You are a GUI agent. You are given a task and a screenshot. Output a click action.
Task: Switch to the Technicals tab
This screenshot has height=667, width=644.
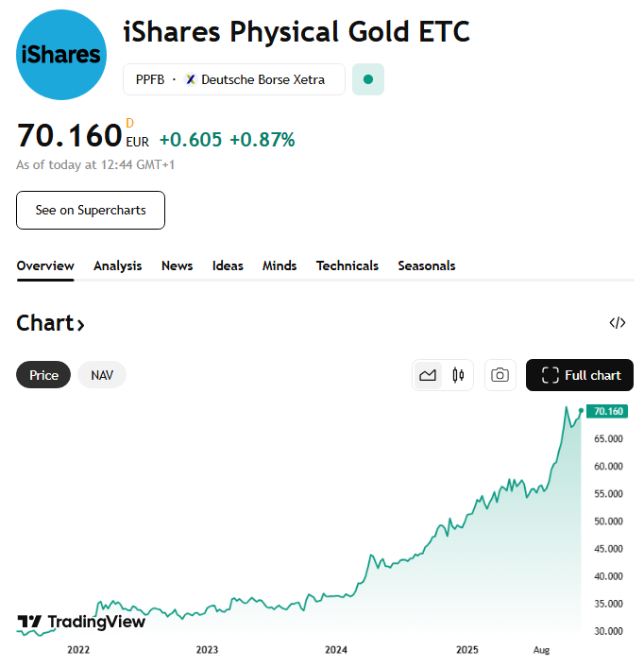point(347,265)
